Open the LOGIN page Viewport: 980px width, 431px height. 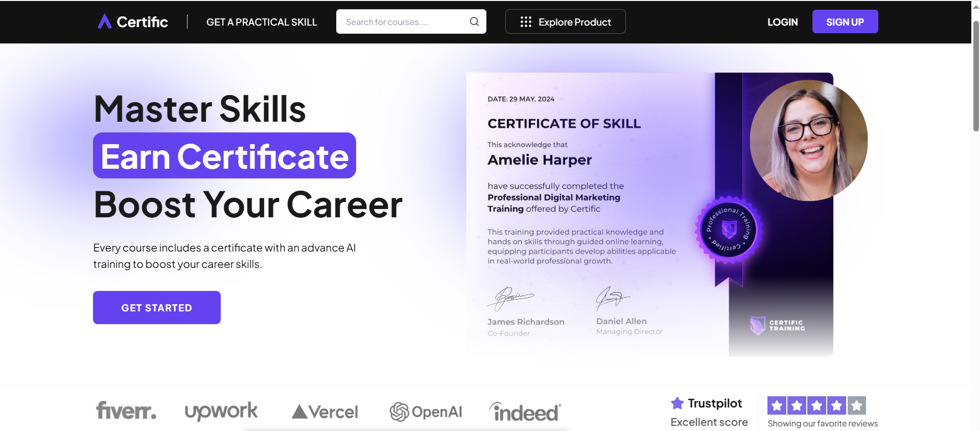[782, 22]
